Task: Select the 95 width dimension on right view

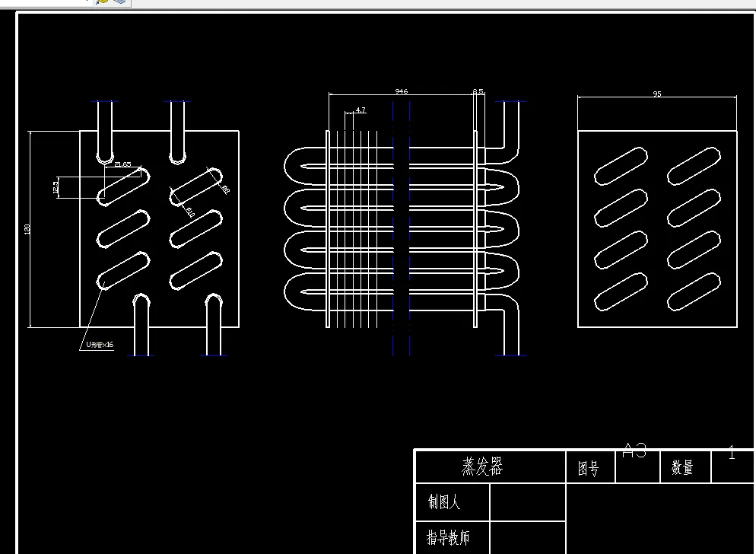Action: pyautogui.click(x=656, y=94)
